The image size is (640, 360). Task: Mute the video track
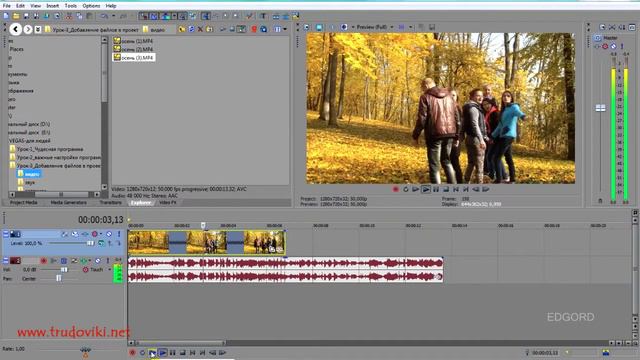(x=109, y=234)
